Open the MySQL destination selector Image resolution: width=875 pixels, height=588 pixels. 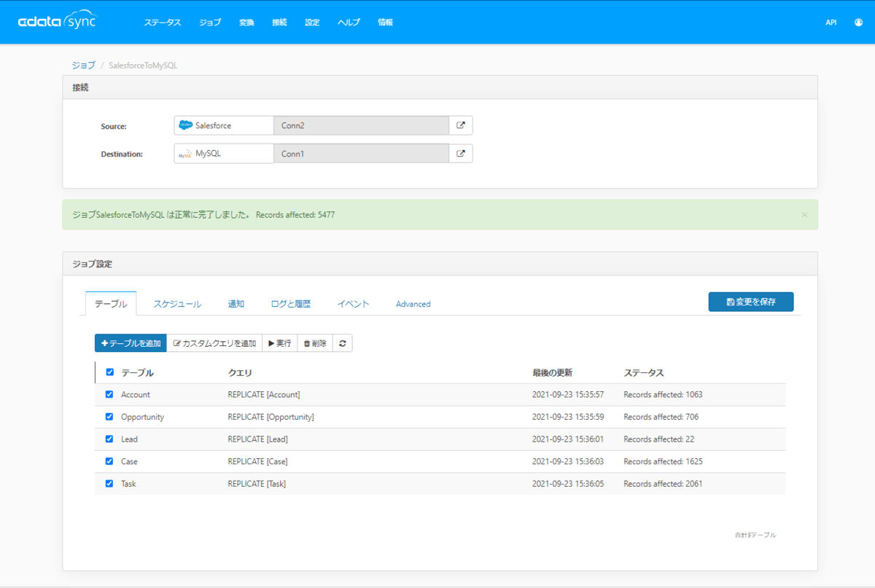click(224, 154)
